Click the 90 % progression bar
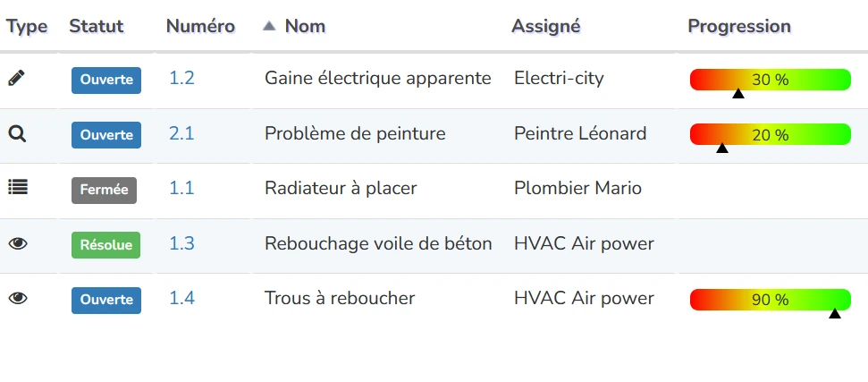Viewport: 868px width, 382px height. point(770,300)
